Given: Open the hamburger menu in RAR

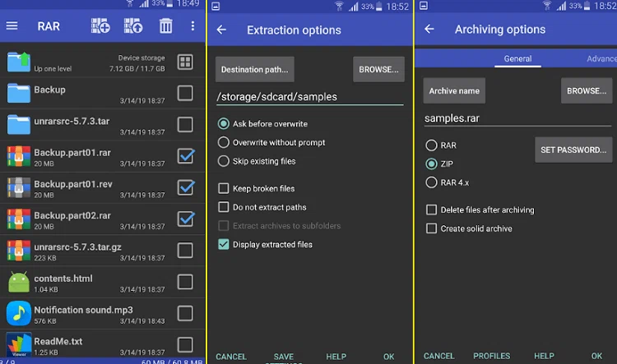Looking at the screenshot, I should tap(12, 26).
